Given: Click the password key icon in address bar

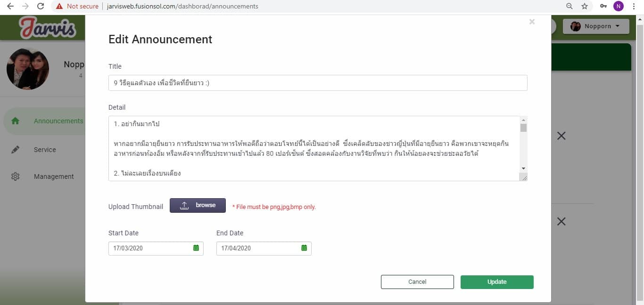Looking at the screenshot, I should tap(603, 6).
